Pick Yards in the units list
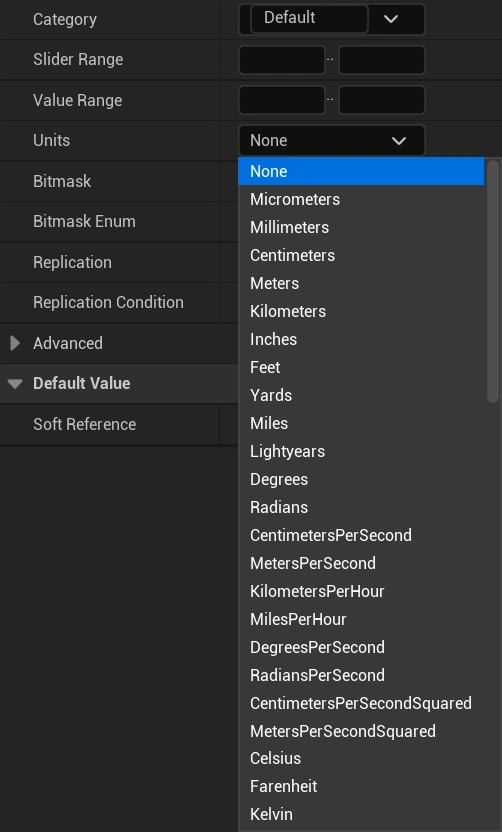This screenshot has height=832, width=502. (x=361, y=395)
